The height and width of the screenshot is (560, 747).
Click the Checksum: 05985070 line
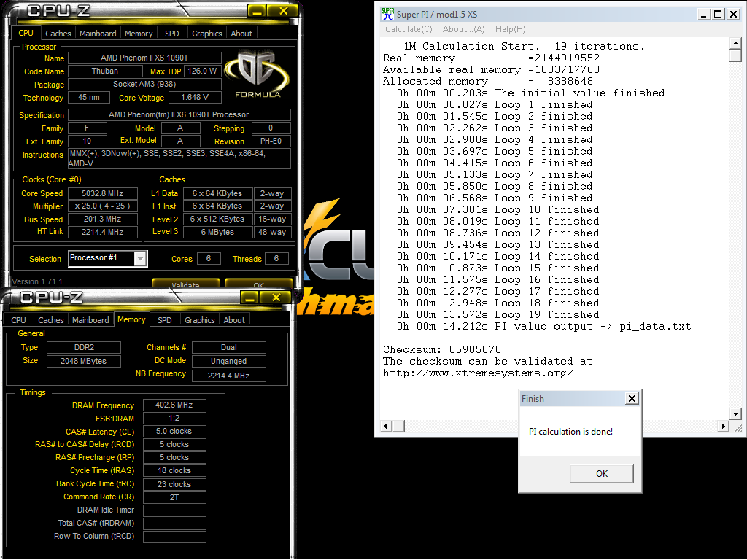click(442, 349)
